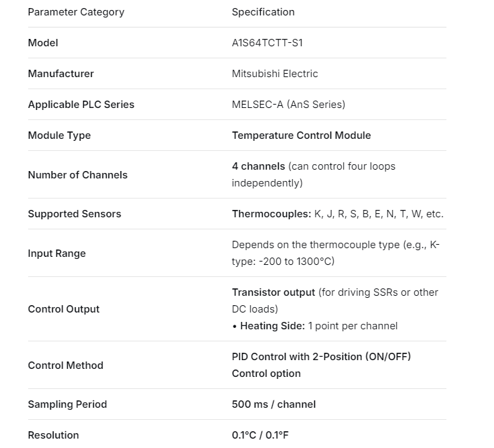Click the 'Manufacturer' row label
This screenshot has height=448, width=494.
click(x=60, y=74)
